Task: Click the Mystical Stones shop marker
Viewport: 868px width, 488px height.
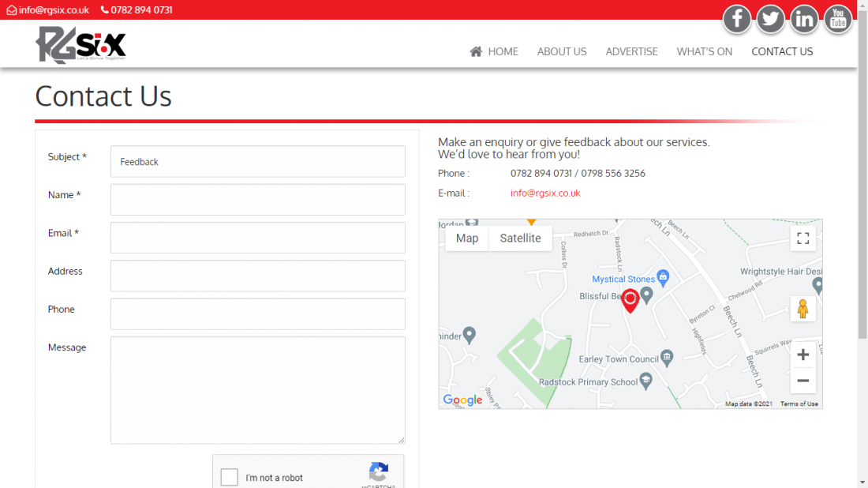Action: coord(663,277)
